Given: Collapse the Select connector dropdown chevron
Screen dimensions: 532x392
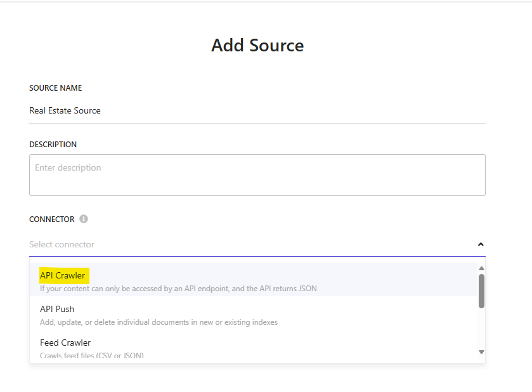Looking at the screenshot, I should tap(481, 244).
